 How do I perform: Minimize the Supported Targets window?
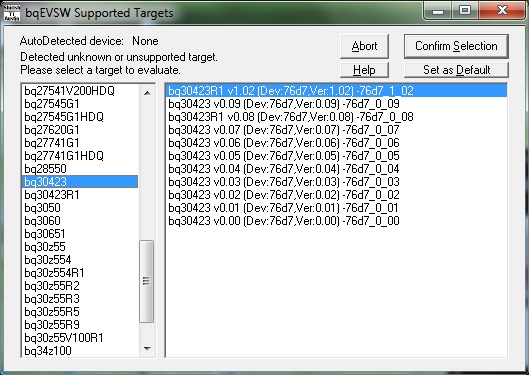point(438,11)
